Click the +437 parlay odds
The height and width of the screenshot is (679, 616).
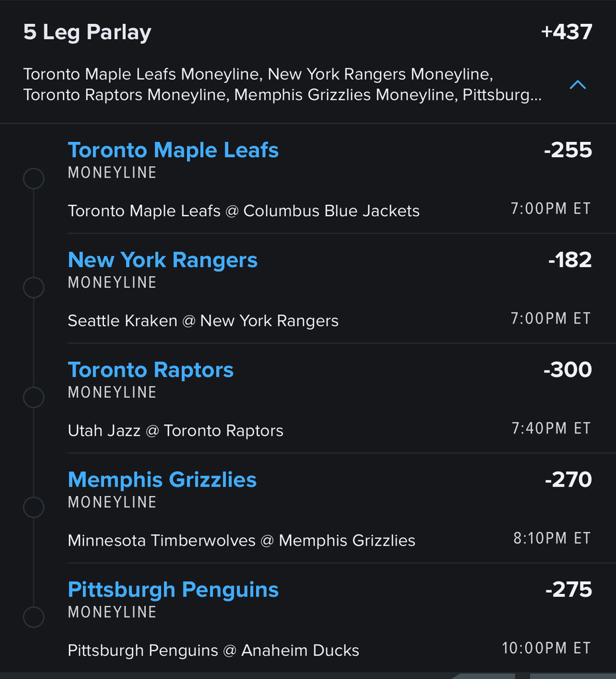click(566, 32)
